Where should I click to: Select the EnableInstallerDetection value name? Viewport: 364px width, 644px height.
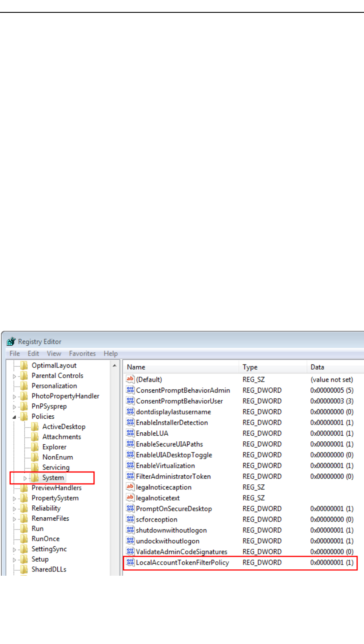172,423
